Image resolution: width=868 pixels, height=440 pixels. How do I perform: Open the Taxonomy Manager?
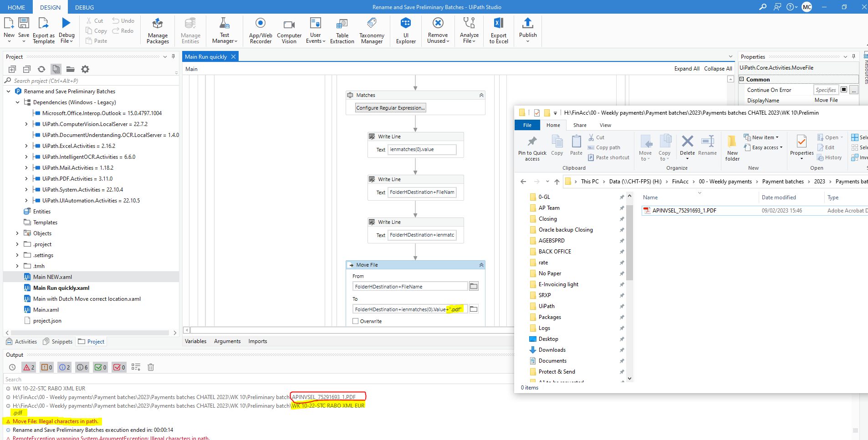[x=371, y=30]
